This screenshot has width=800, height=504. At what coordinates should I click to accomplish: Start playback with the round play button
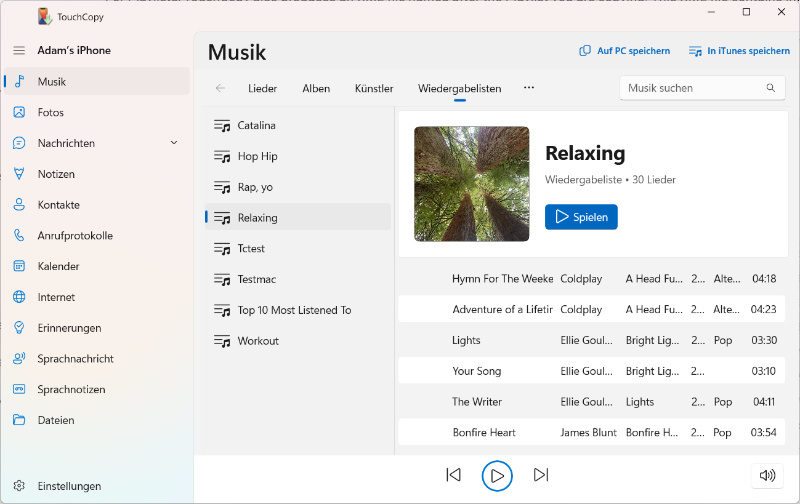coord(497,475)
